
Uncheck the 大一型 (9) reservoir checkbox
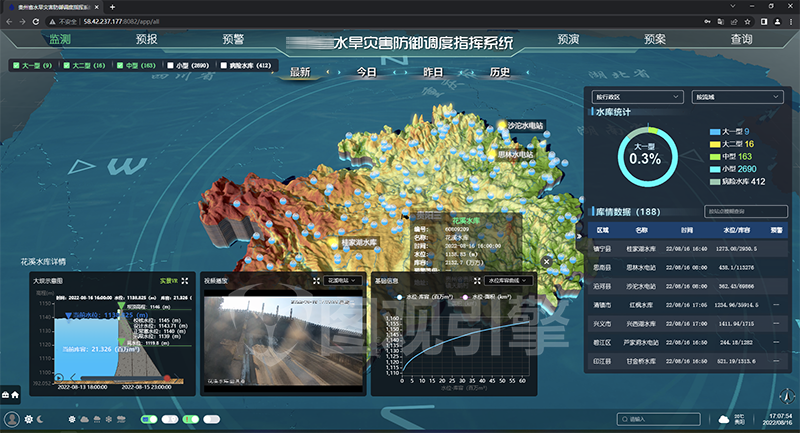(x=16, y=65)
